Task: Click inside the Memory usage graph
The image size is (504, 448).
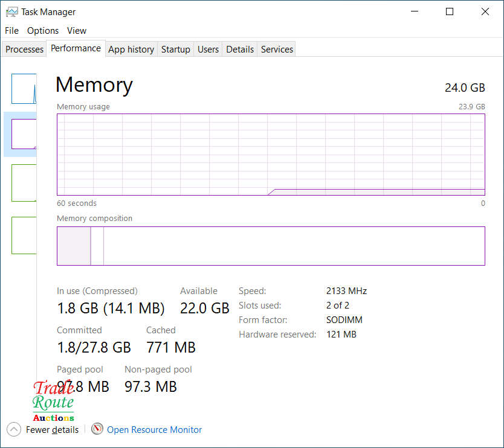Action: (271, 154)
